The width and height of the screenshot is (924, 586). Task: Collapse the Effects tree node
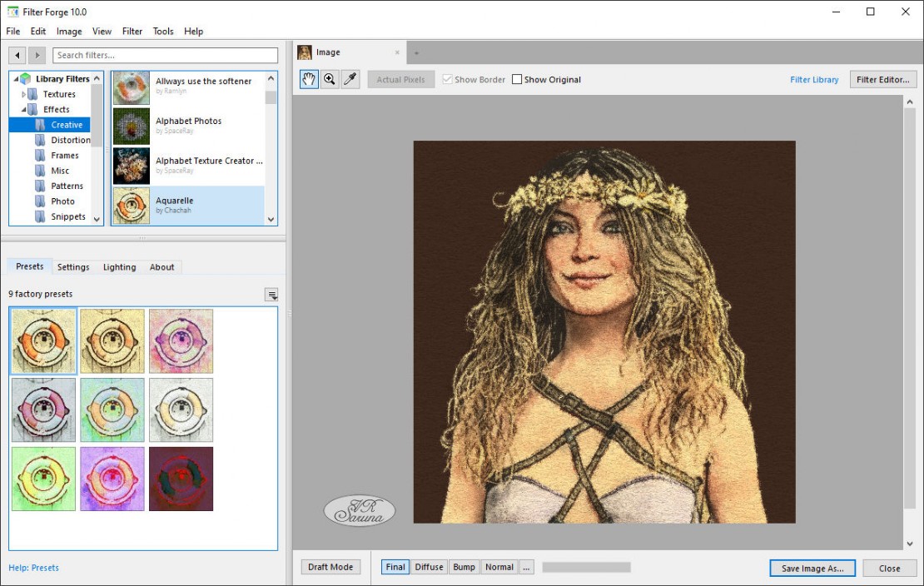click(23, 110)
